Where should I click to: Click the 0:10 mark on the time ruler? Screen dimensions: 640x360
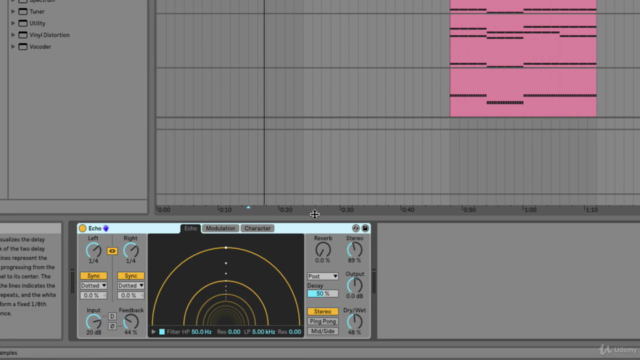coord(225,210)
